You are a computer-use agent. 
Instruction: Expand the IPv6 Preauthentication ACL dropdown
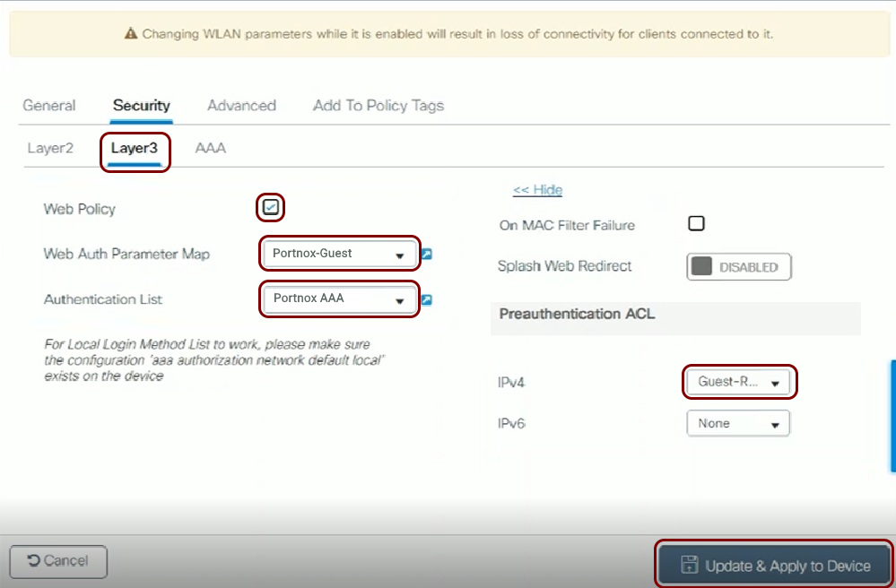point(737,423)
